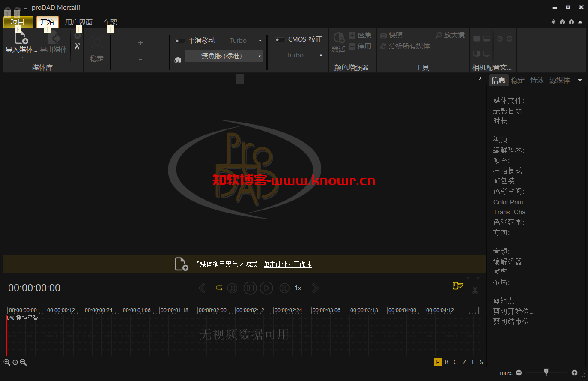Click the yellow filmstrip icon above timeline
Viewport: 588px width, 381px height.
pos(458,285)
